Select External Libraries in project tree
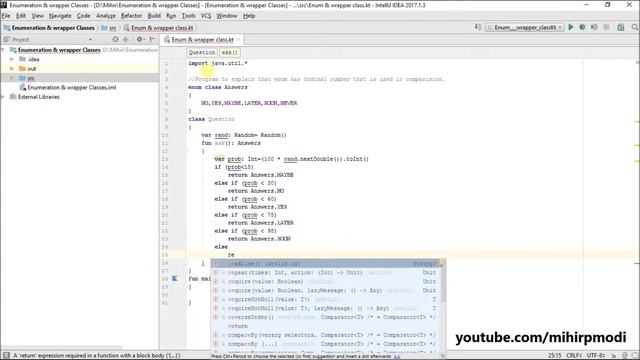Screen dimensions: 640x360 click(x=39, y=97)
